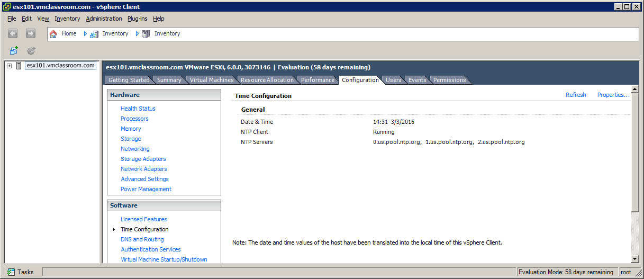Switch to the Resource Allocation tab

(267, 80)
